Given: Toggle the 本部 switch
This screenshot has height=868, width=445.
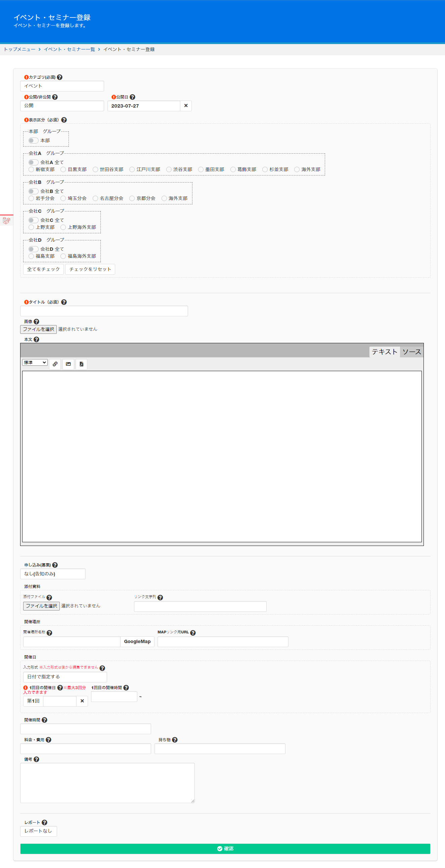Looking at the screenshot, I should (x=33, y=141).
